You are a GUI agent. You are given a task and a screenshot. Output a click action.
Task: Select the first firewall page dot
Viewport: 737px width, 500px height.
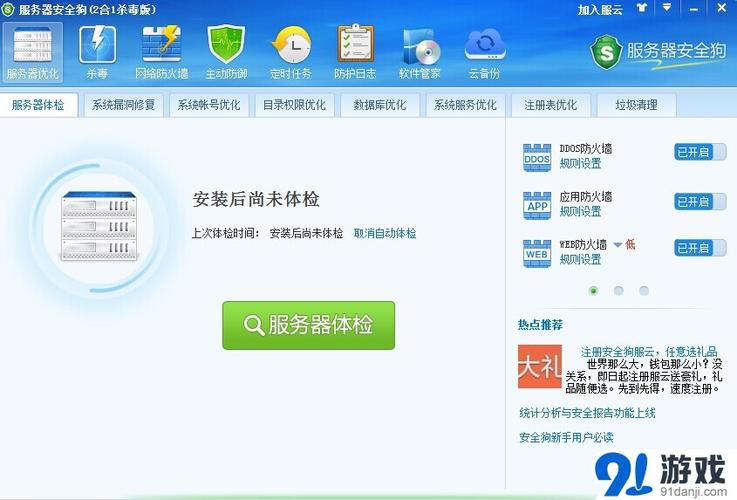tap(593, 291)
